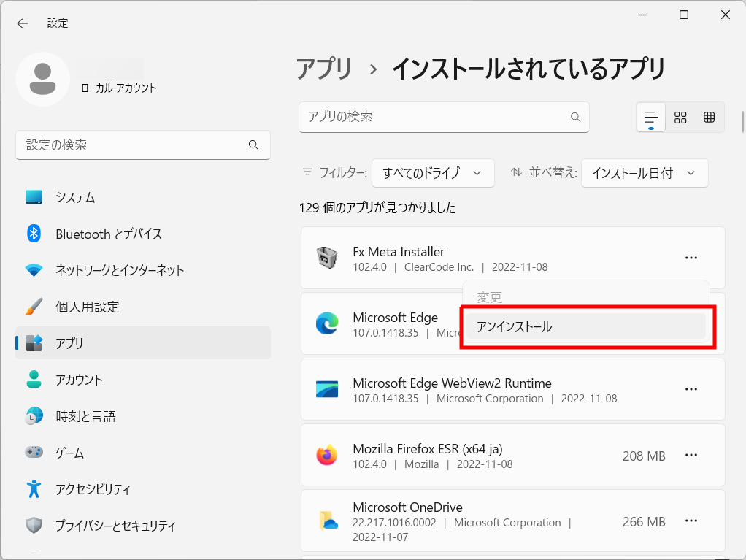The image size is (746, 560).
Task: Focus the アプリの検索 input field
Action: click(444, 117)
